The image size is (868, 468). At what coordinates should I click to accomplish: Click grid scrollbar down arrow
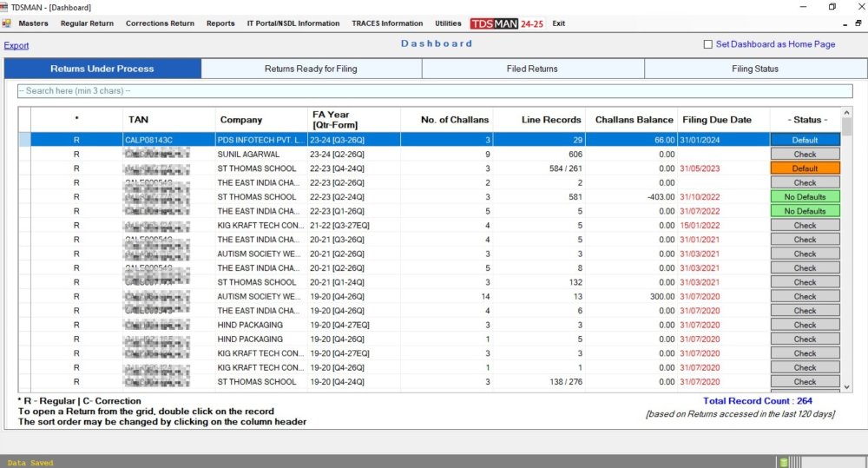tap(846, 386)
